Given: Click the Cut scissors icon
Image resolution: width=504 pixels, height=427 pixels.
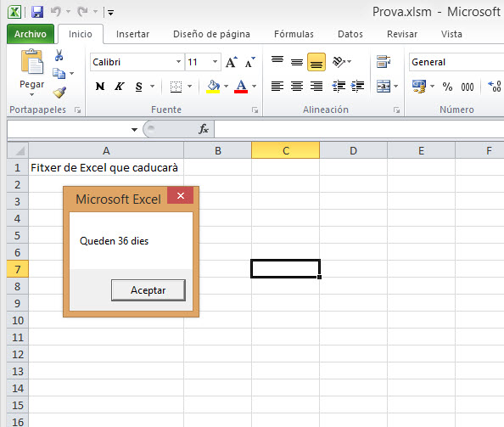Looking at the screenshot, I should click(x=59, y=55).
